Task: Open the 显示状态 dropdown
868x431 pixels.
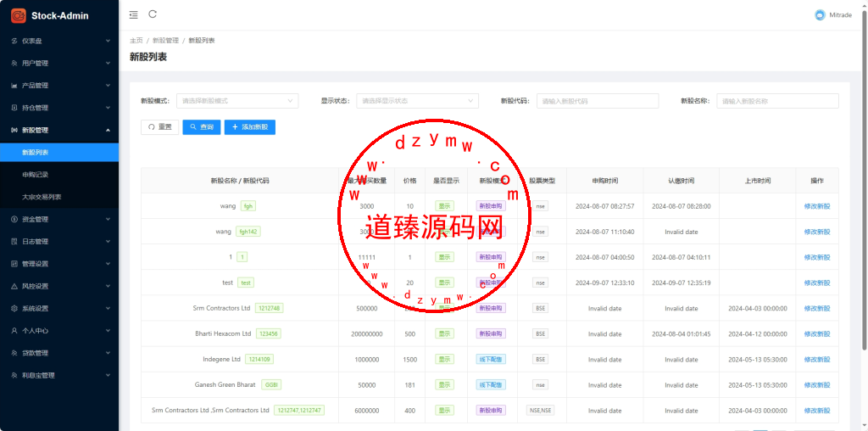Action: pos(417,101)
